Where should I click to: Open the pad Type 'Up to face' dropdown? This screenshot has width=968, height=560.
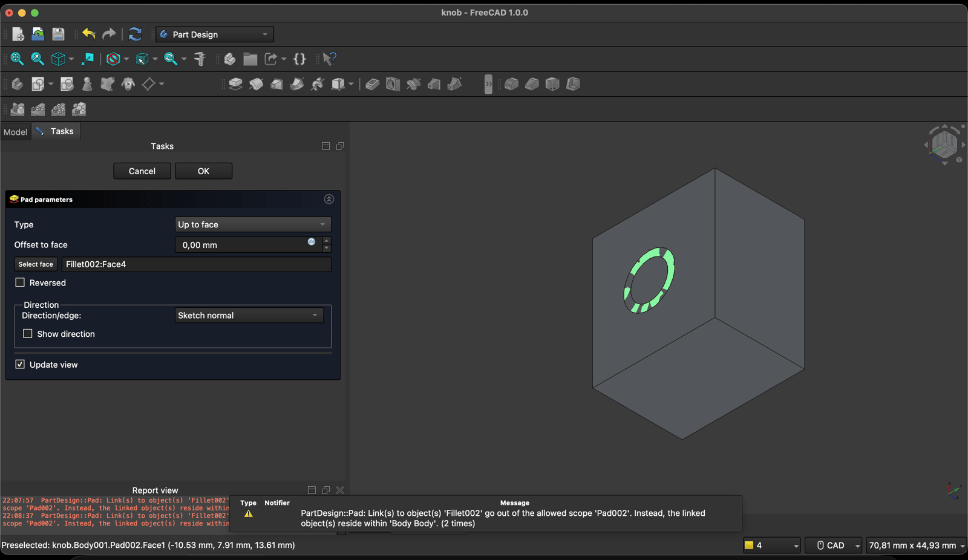253,224
